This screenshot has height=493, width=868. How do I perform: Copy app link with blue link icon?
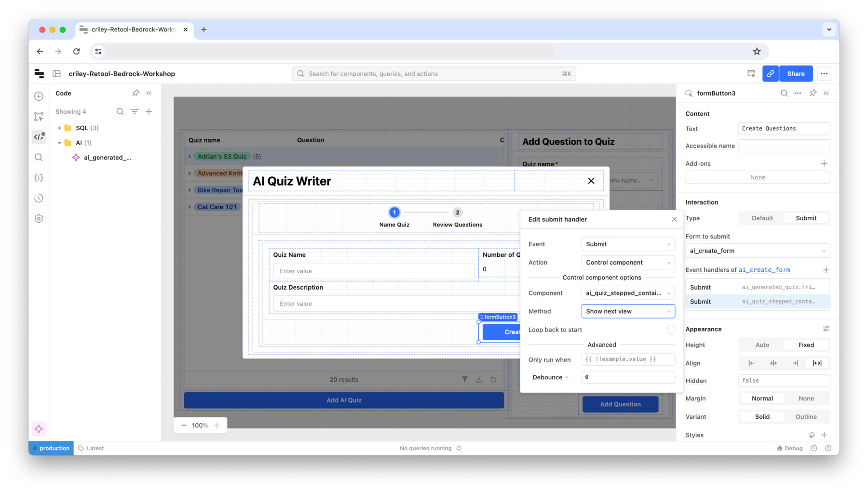pos(771,74)
